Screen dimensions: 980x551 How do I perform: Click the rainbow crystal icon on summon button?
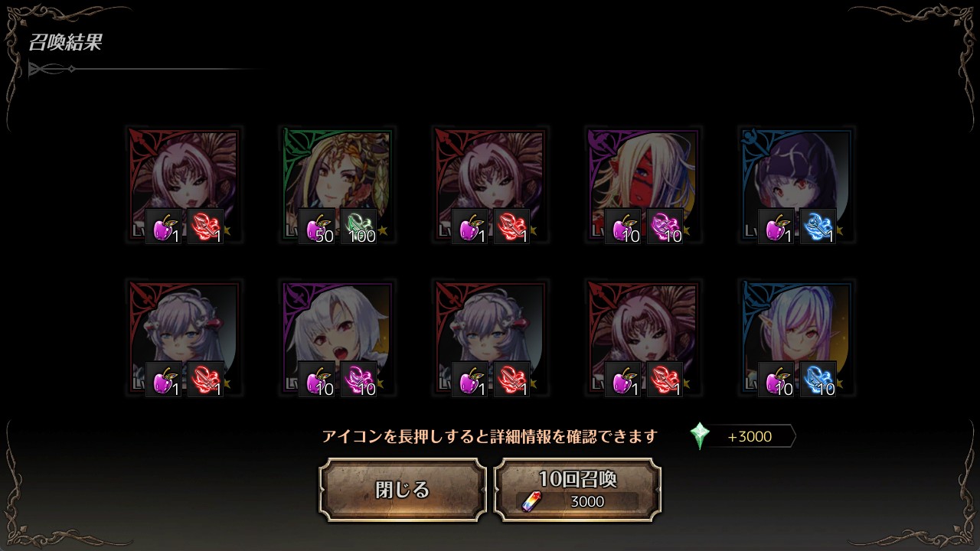pos(530,501)
